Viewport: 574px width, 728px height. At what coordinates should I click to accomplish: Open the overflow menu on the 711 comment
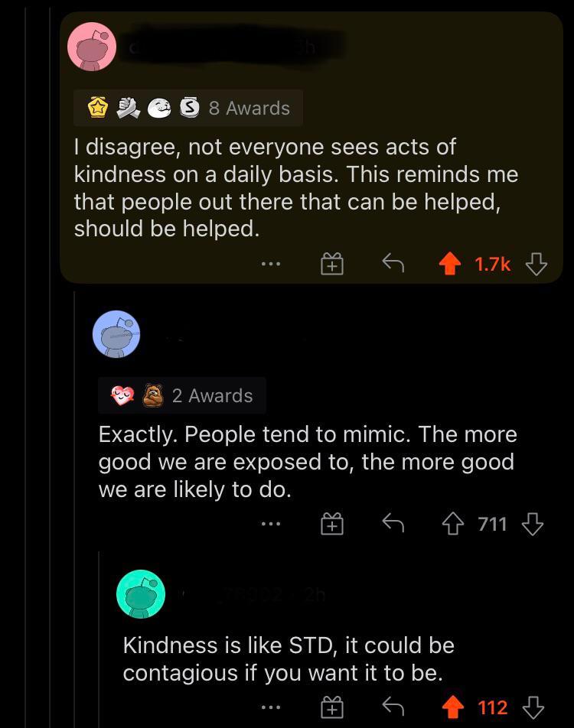271,524
